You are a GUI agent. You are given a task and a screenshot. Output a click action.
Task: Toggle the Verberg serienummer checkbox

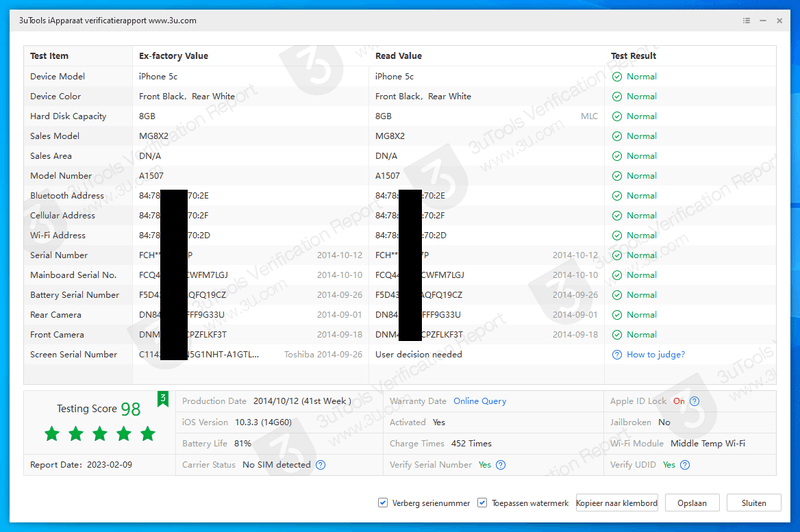pyautogui.click(x=383, y=503)
